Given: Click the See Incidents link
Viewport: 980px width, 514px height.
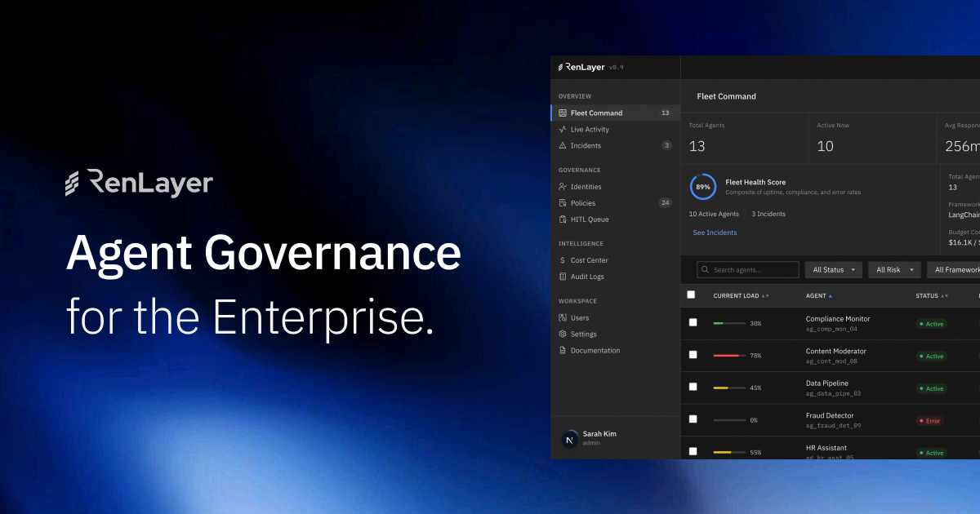Looking at the screenshot, I should (715, 233).
